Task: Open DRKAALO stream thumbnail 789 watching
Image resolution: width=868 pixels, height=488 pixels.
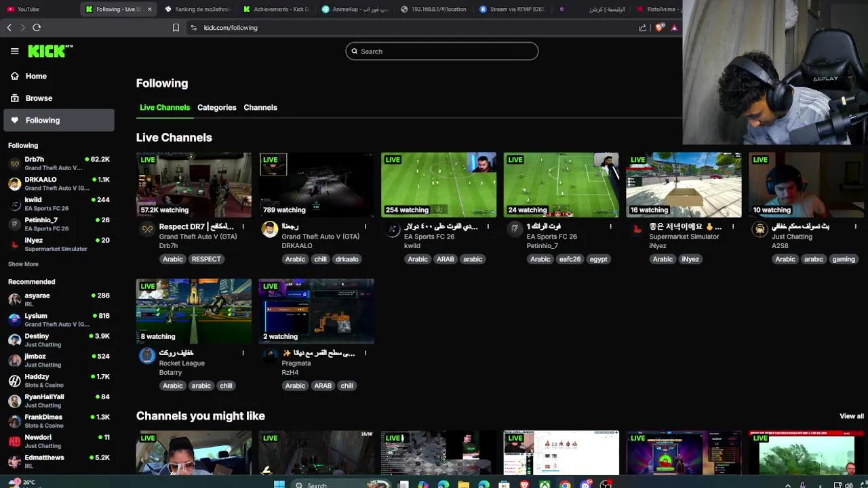Action: click(x=317, y=184)
